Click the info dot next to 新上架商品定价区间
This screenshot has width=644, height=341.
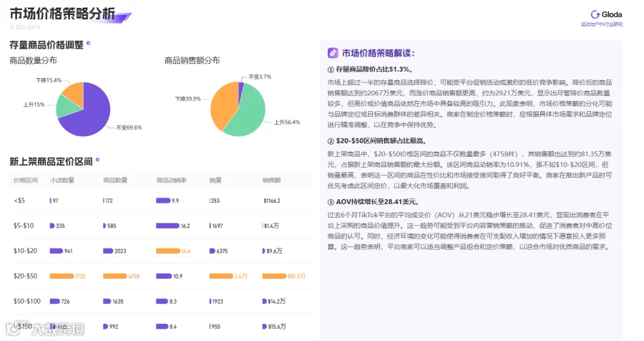(x=97, y=160)
